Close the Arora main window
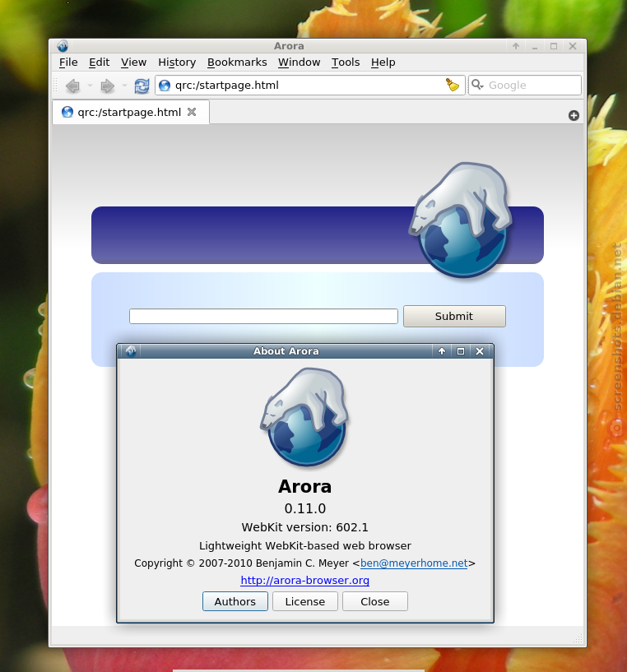This screenshot has width=627, height=672. click(x=573, y=46)
